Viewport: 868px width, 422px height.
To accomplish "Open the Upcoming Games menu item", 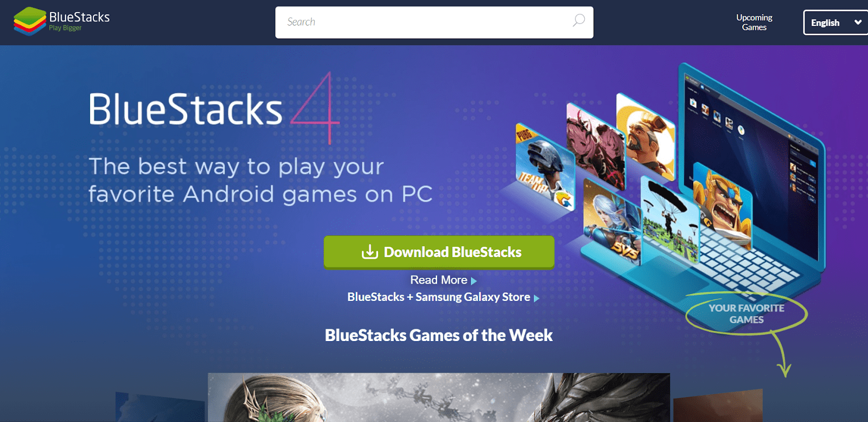I will point(754,22).
